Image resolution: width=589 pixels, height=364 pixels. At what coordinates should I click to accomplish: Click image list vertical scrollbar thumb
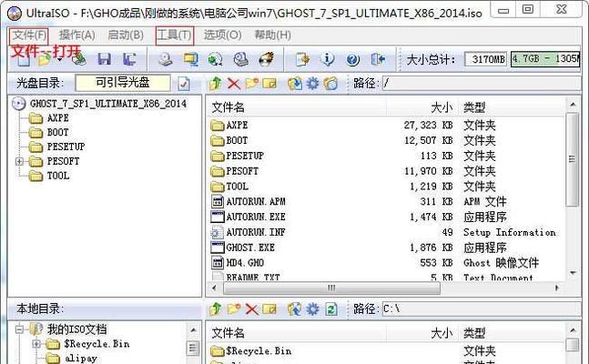(x=573, y=159)
